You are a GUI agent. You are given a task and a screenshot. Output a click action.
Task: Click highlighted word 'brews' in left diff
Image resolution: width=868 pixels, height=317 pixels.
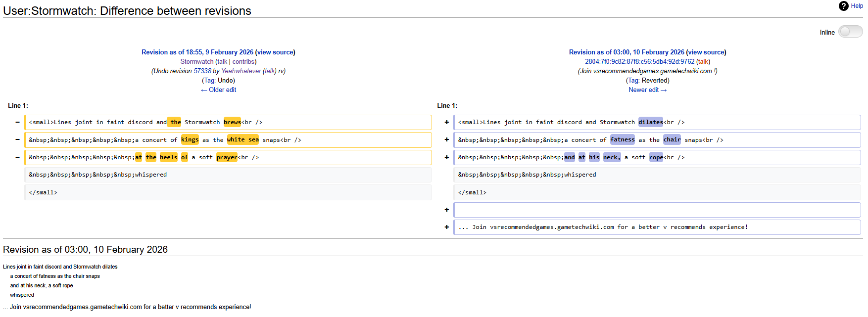point(232,122)
